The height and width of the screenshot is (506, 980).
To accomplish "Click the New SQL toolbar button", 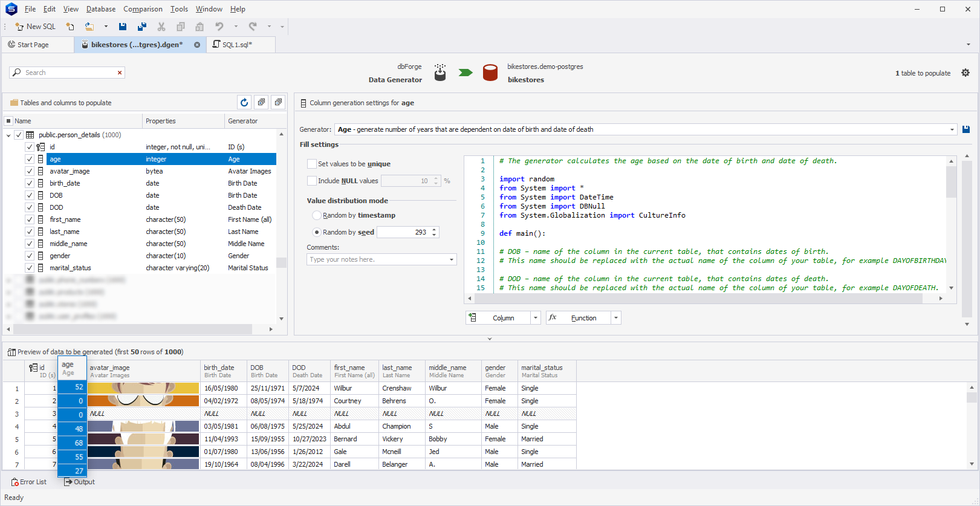I will (35, 27).
